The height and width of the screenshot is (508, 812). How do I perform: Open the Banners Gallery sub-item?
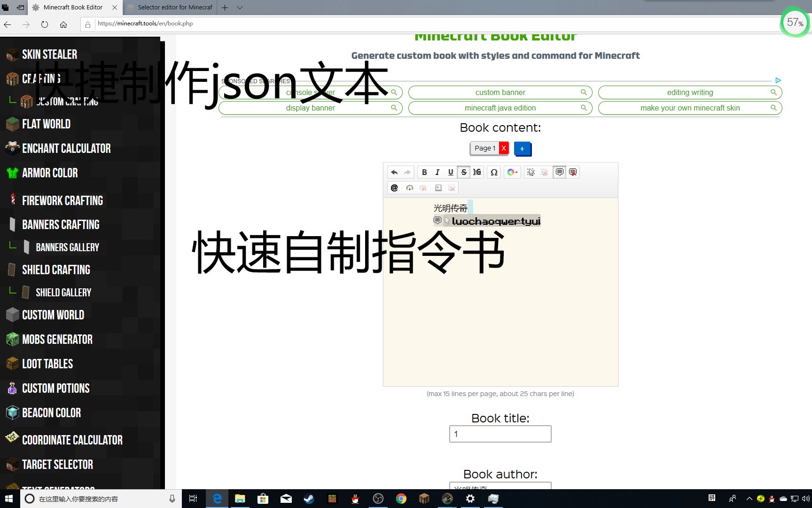point(67,247)
